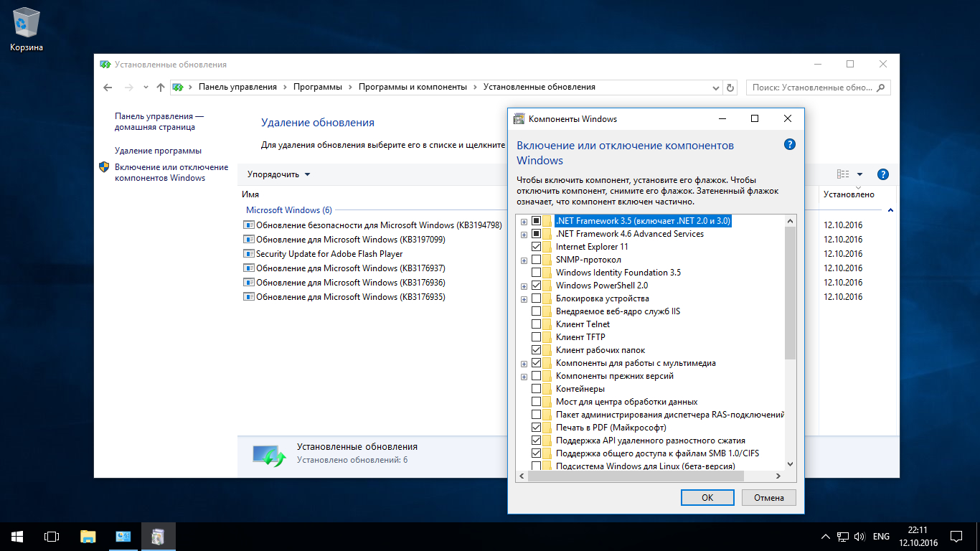
Task: Click the volume icon in the system tray
Action: click(859, 537)
